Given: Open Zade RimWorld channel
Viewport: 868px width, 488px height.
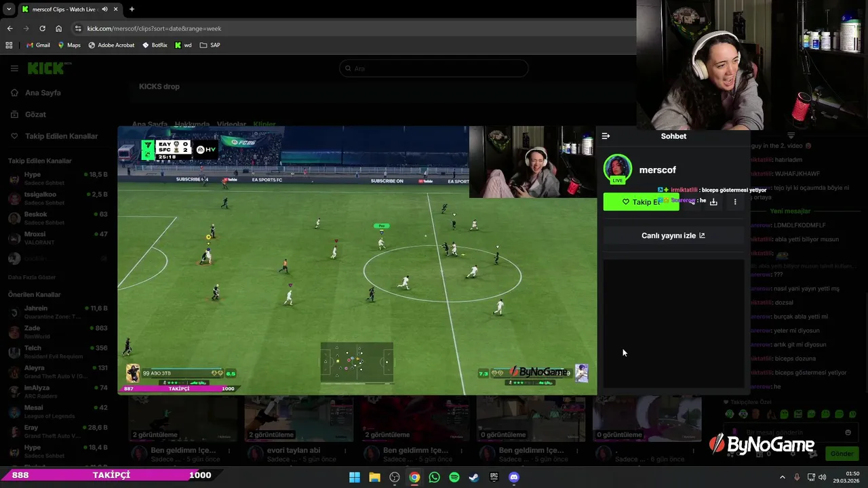Looking at the screenshot, I should [58, 331].
